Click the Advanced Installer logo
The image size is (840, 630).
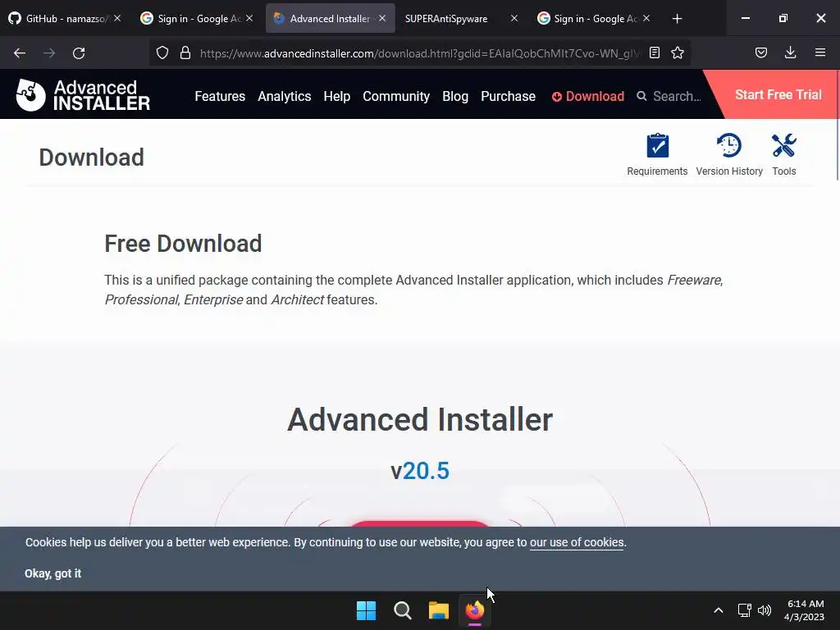tap(83, 95)
